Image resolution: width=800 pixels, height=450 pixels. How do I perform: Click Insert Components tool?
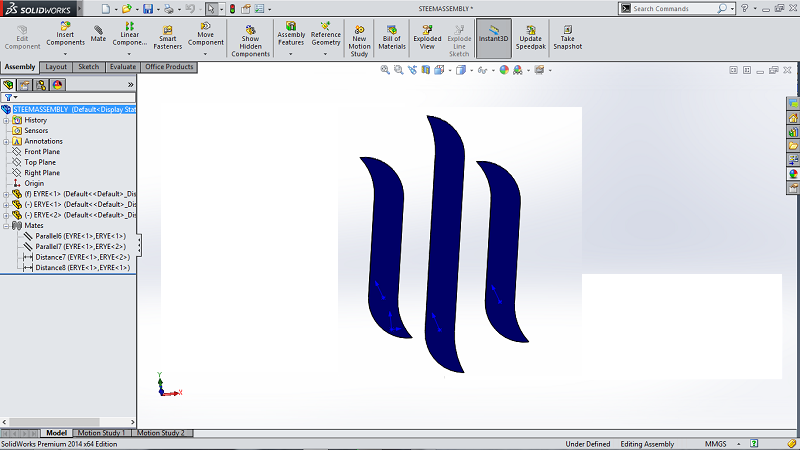coord(65,35)
